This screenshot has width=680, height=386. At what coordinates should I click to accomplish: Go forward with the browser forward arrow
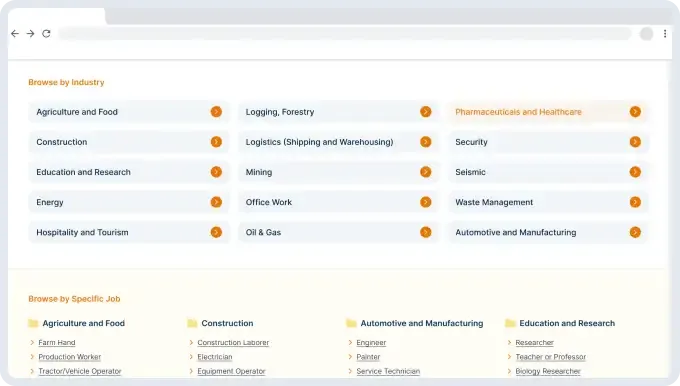pos(30,33)
